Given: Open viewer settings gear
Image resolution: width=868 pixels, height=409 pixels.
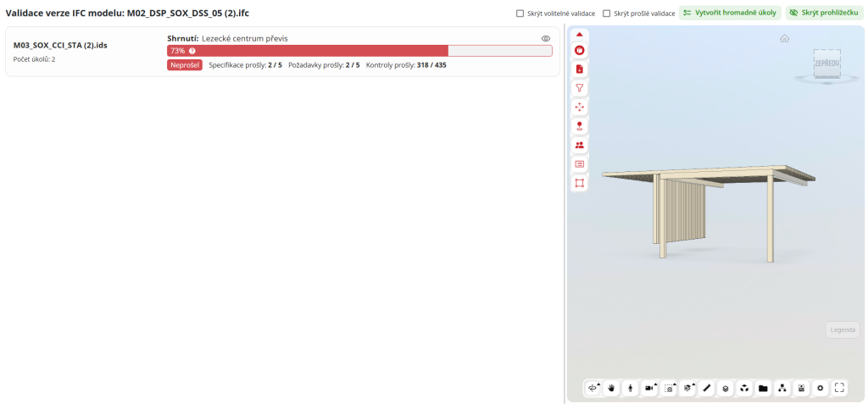Looking at the screenshot, I should pos(820,388).
